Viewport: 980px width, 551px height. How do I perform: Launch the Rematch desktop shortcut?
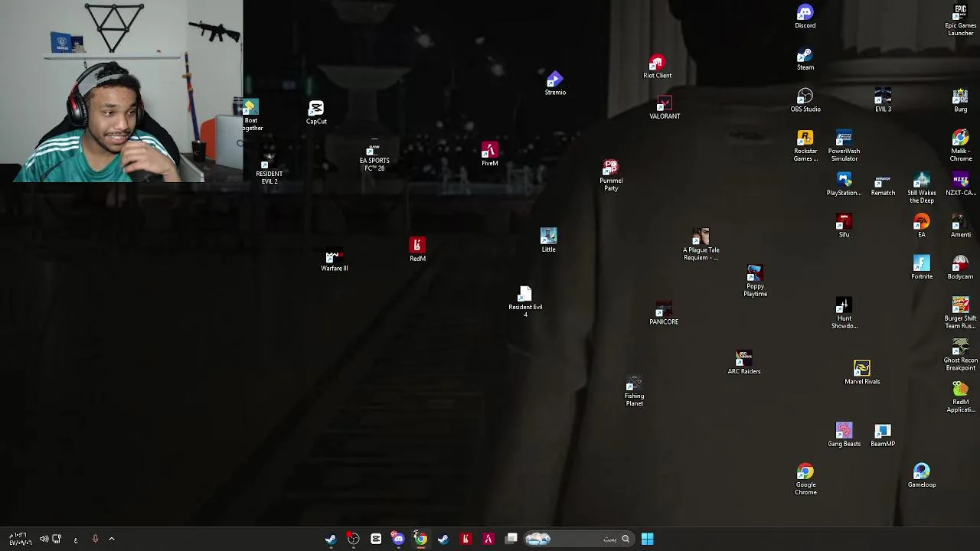883,184
